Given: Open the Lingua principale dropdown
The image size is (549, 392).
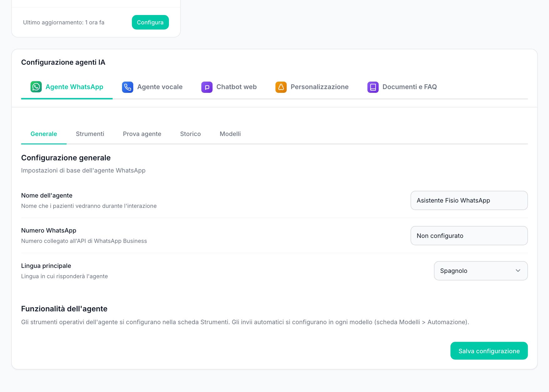Looking at the screenshot, I should [481, 271].
